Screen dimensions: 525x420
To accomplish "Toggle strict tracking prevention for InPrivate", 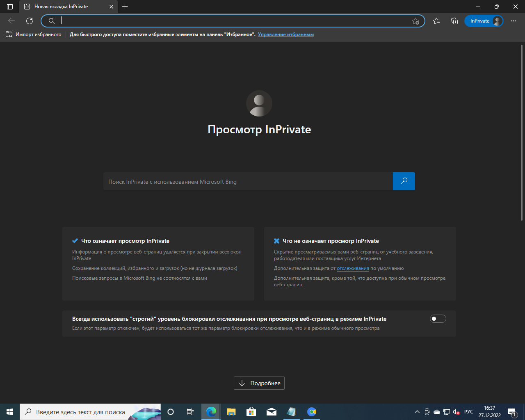I will pyautogui.click(x=438, y=319).
